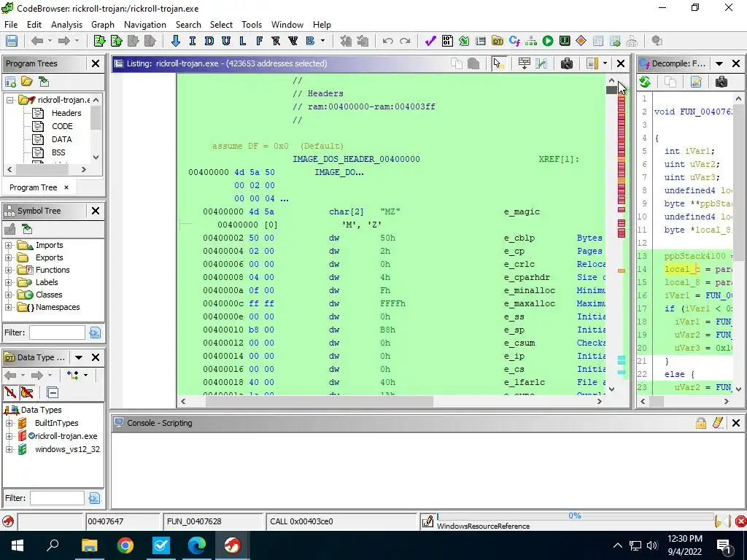Image resolution: width=747 pixels, height=560 pixels.
Task: Focus the Data Types filter field
Action: 57,498
